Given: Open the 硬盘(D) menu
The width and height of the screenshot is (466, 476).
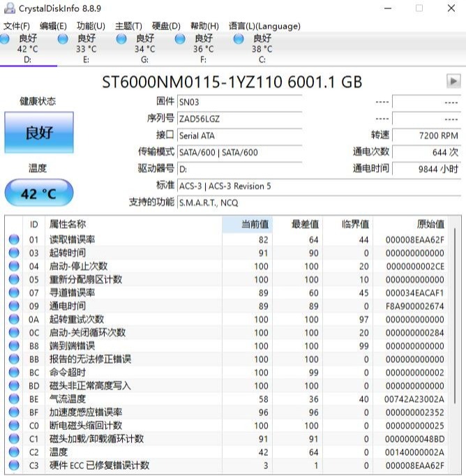Looking at the screenshot, I should coord(166,26).
